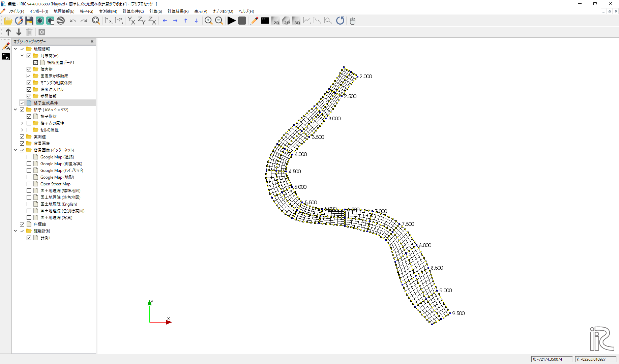The image size is (619, 364).
Task: Uncheck the 地理情報 checkbox
Action: click(22, 49)
